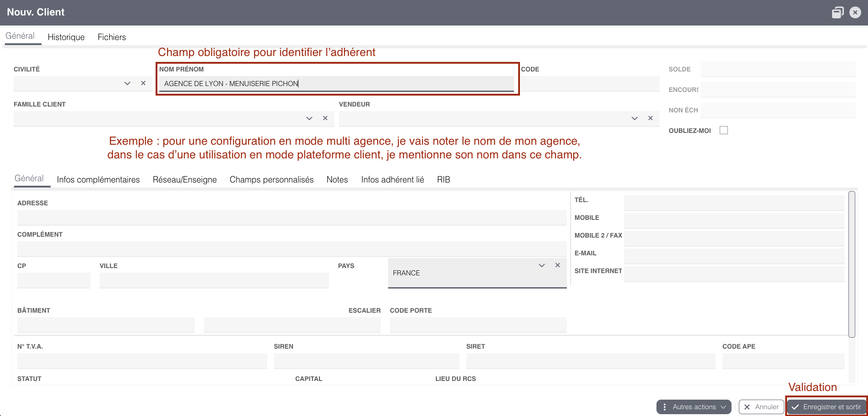Close the Nouv. Client dialog

pos(855,12)
